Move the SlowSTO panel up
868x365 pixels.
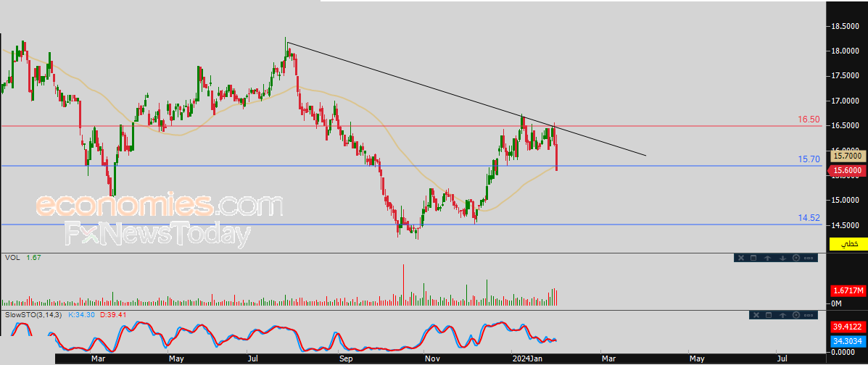(x=782, y=315)
